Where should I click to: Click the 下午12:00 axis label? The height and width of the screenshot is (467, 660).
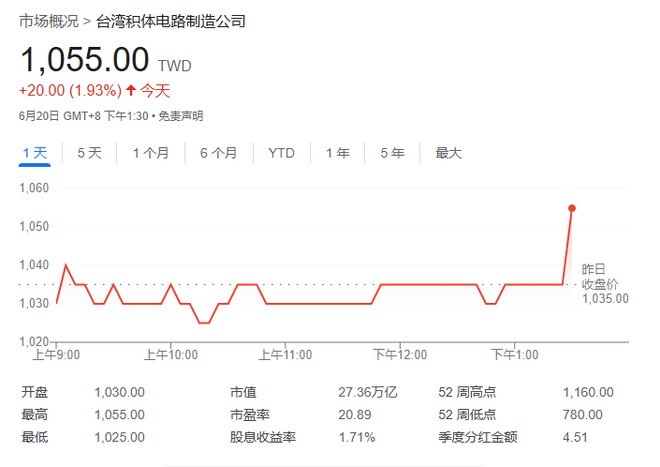tap(399, 355)
